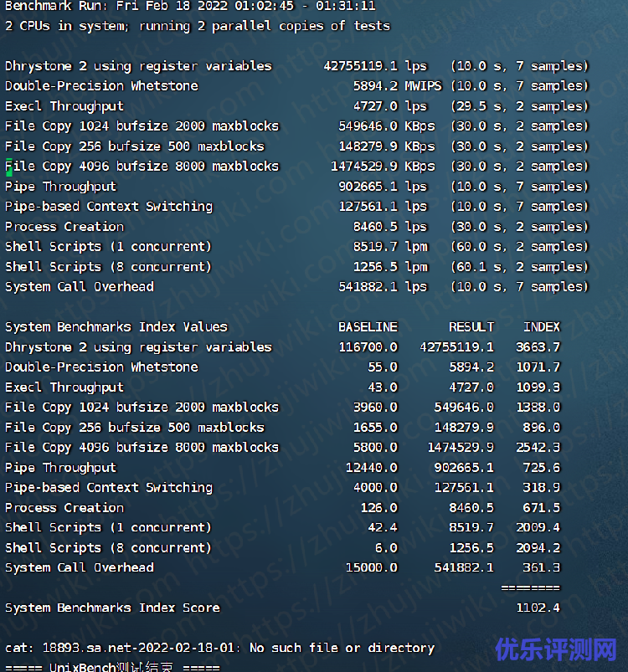
Task: Click the Process Creation baseline '126.0'
Action: [x=379, y=508]
